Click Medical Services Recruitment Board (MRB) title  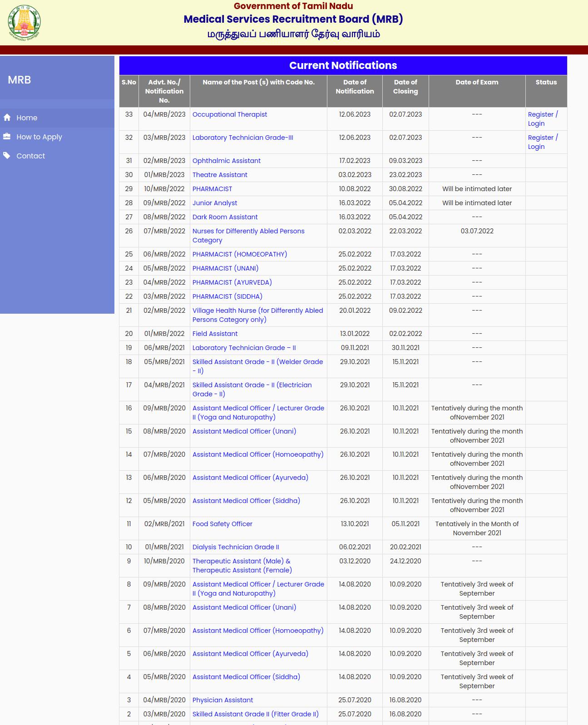click(x=293, y=19)
